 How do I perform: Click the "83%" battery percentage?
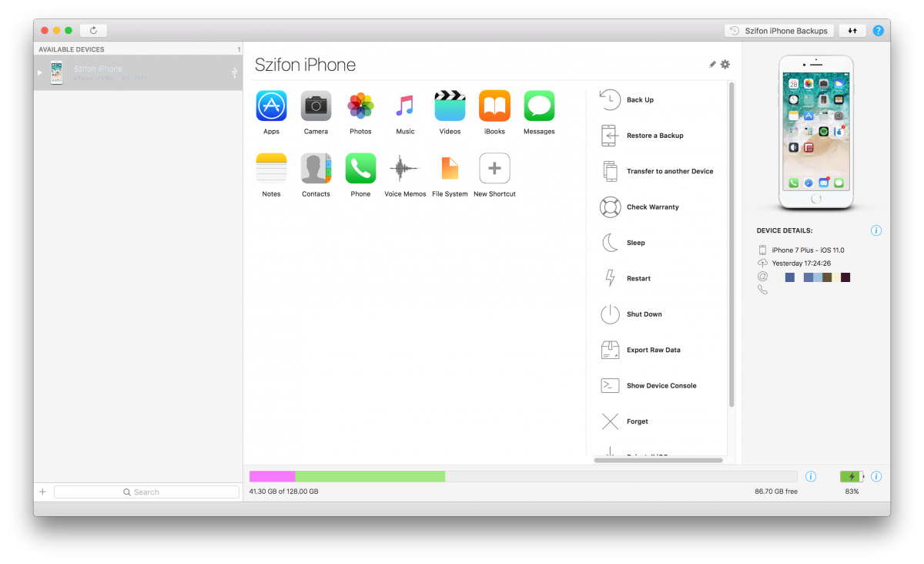pos(852,492)
